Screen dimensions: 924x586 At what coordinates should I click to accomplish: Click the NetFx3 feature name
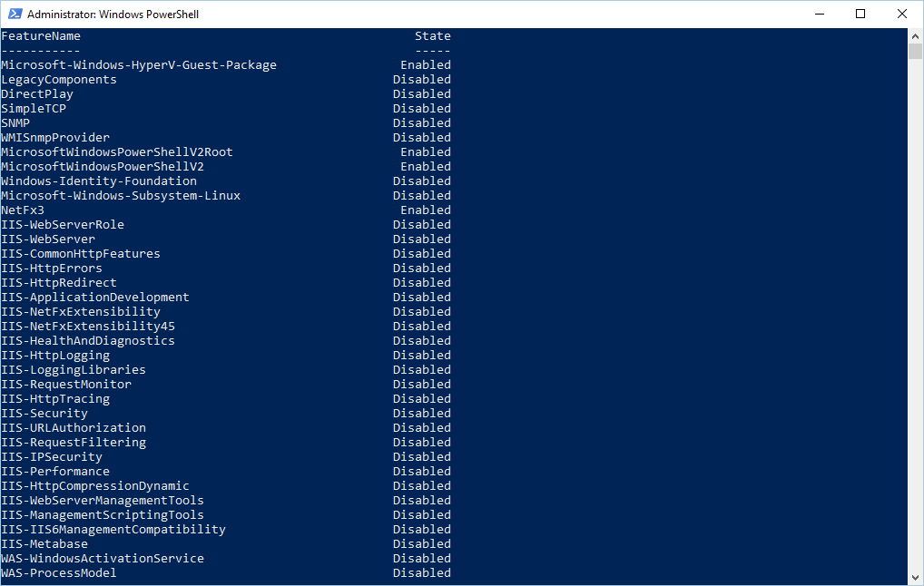pyautogui.click(x=23, y=210)
